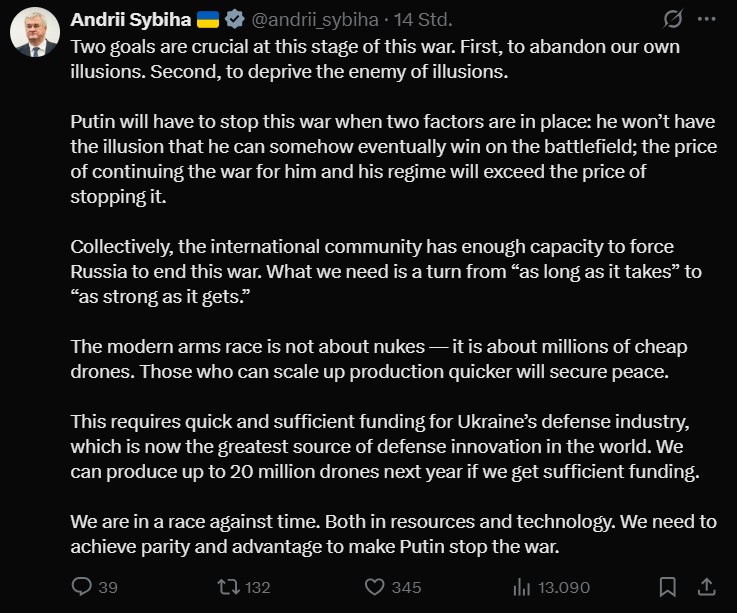
Task: Click the 345 likes count
Action: [x=406, y=587]
